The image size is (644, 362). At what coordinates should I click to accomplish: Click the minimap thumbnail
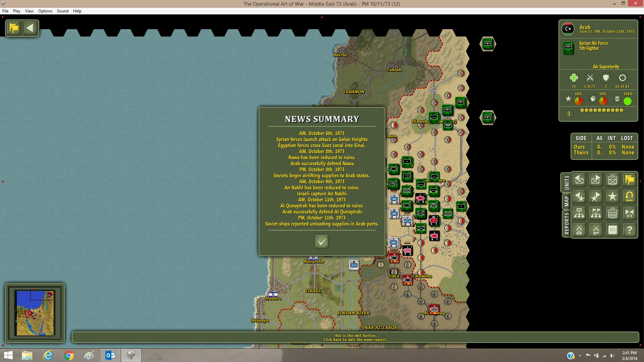35,313
